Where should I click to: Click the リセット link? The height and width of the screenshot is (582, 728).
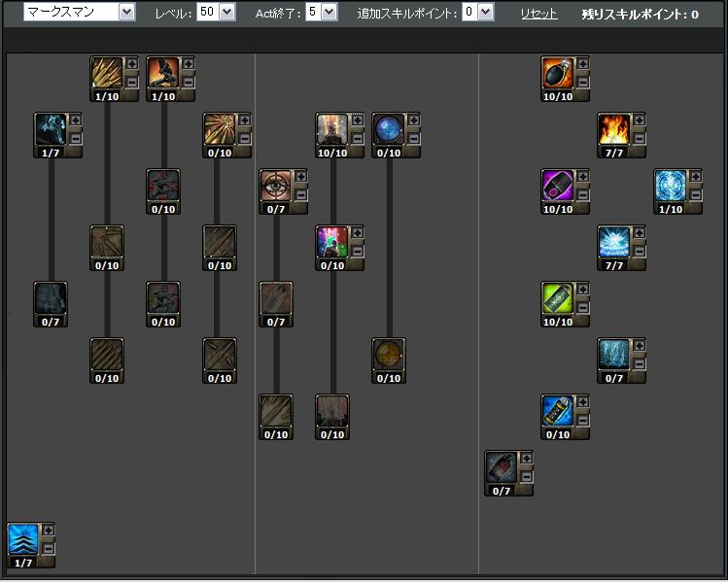tap(539, 14)
